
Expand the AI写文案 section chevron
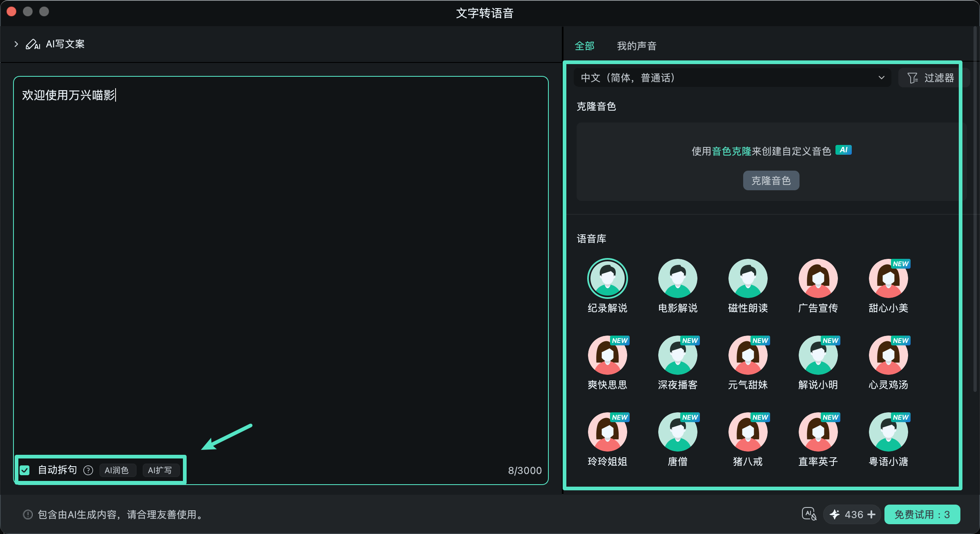tap(16, 44)
